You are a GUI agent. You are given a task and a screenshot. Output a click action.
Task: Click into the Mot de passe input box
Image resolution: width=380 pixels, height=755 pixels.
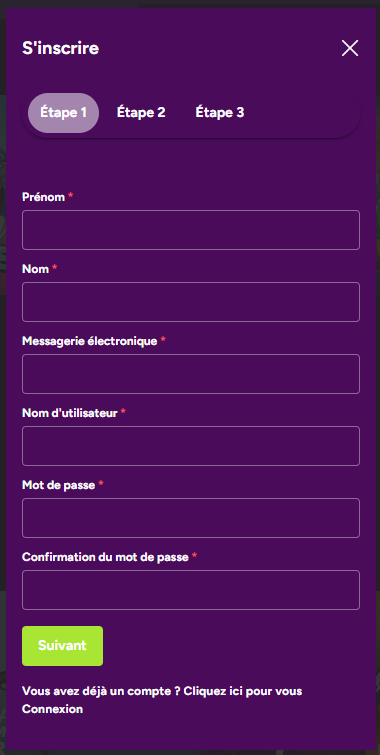coord(191,518)
